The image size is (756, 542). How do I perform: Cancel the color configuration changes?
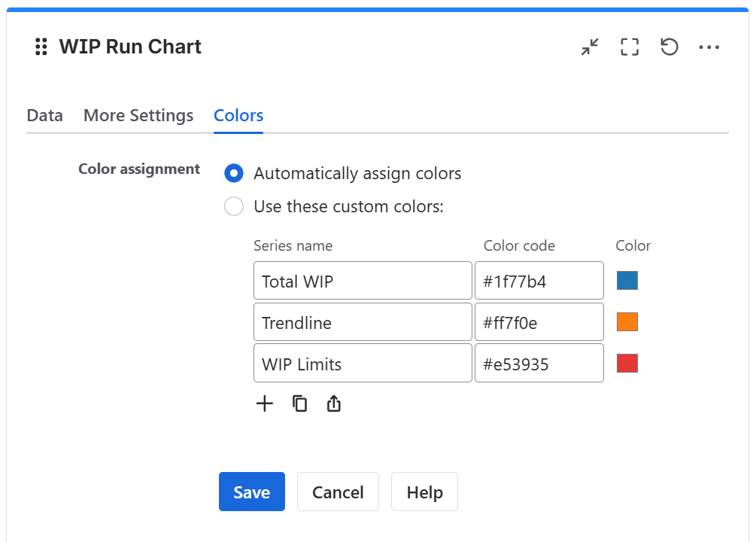[338, 492]
